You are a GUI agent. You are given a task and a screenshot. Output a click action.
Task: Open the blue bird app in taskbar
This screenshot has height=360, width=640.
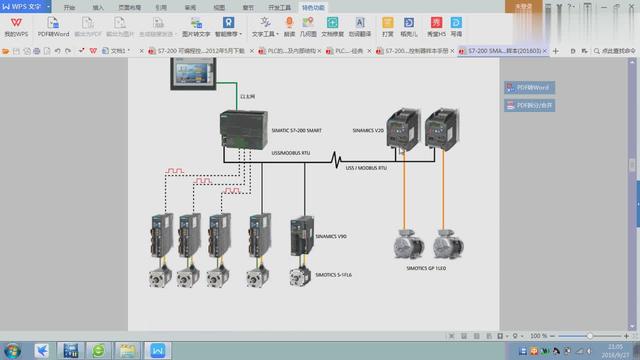pos(42,351)
